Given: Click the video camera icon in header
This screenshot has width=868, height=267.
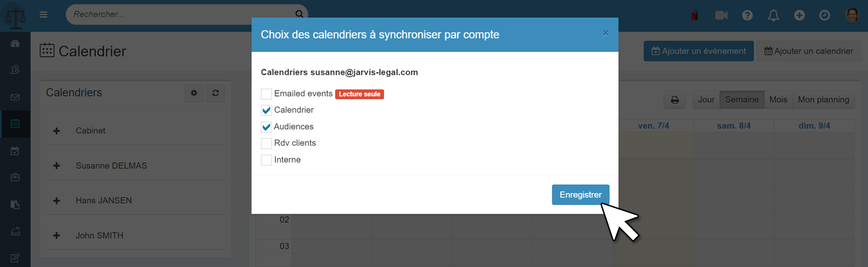Looking at the screenshot, I should (x=721, y=15).
